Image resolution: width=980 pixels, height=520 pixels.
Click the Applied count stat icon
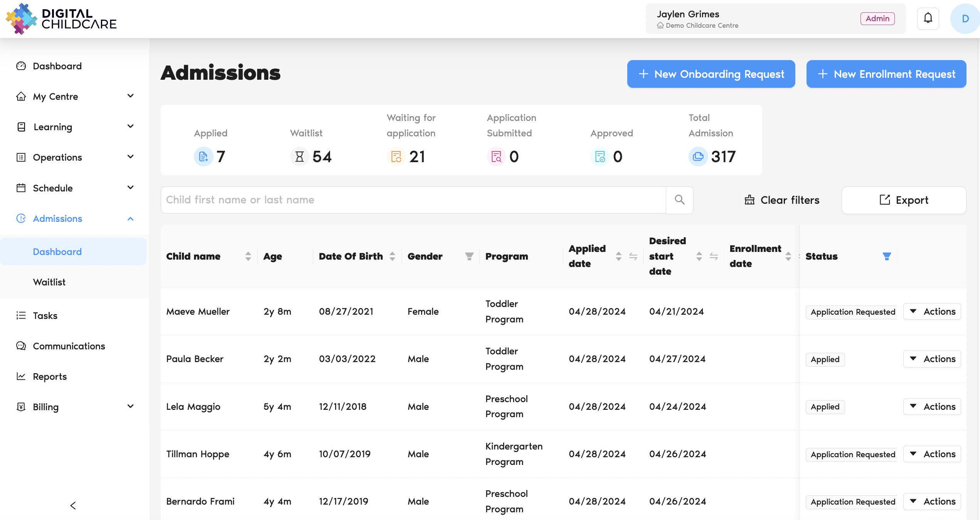pos(203,157)
